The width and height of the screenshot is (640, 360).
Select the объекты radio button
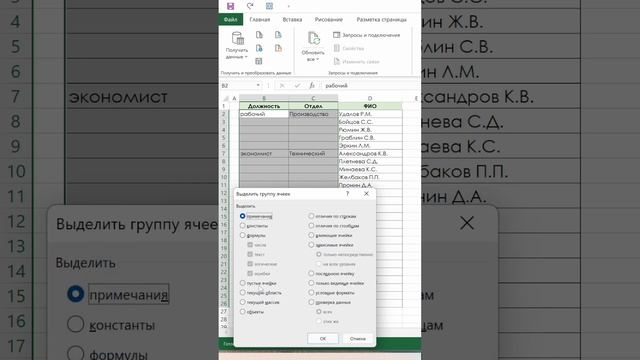point(242,311)
